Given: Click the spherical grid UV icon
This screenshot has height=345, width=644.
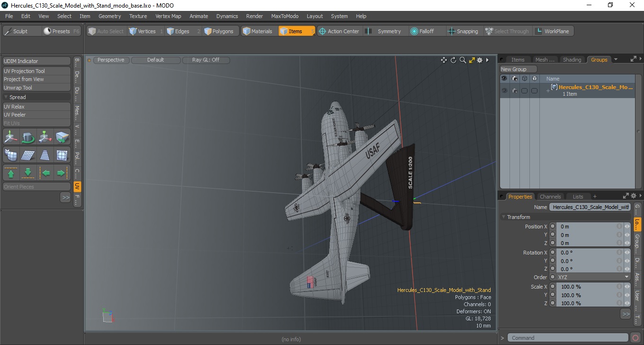Looking at the screenshot, I should click(63, 155).
